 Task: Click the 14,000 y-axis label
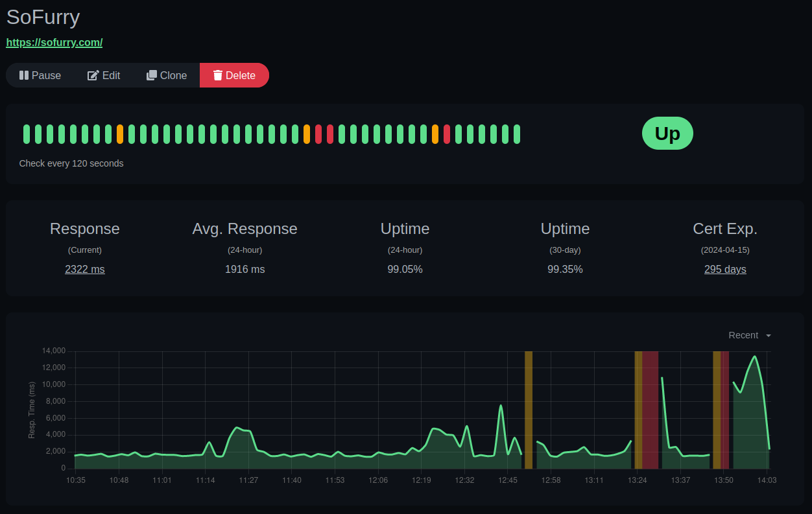tap(54, 351)
